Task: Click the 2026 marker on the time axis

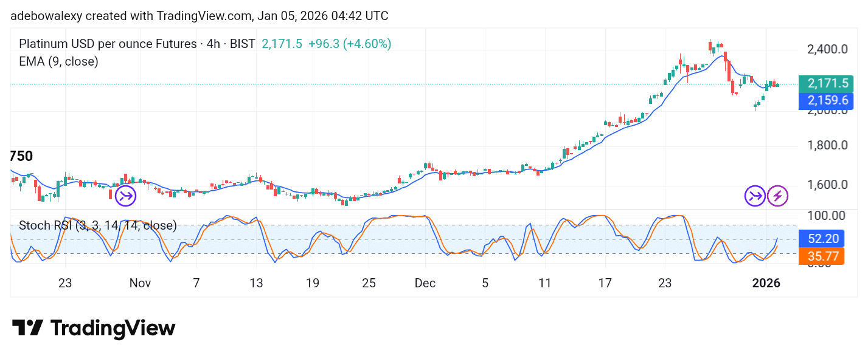Action: (x=766, y=283)
